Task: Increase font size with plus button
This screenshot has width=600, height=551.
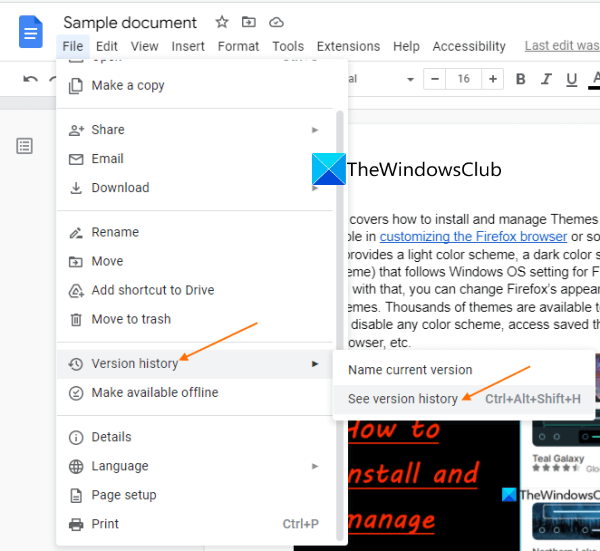Action: point(493,79)
